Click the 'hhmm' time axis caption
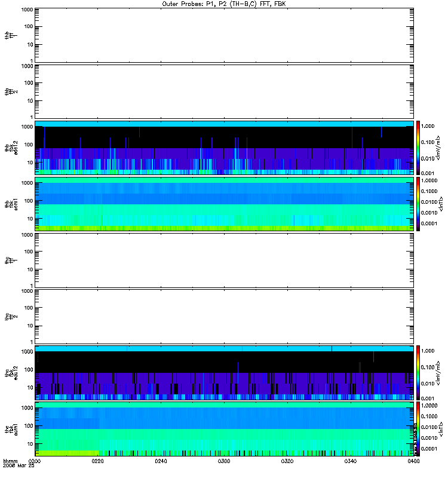The width and height of the screenshot is (448, 478). (10, 461)
